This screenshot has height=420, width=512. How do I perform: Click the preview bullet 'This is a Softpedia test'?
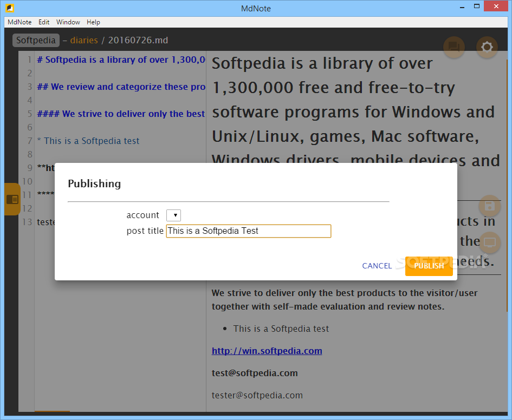pyautogui.click(x=281, y=329)
